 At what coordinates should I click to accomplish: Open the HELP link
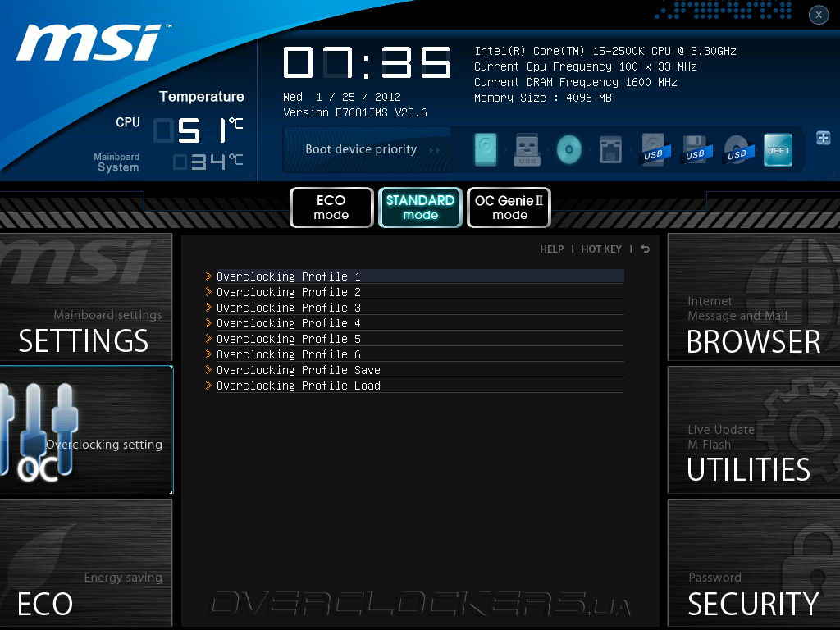[552, 249]
